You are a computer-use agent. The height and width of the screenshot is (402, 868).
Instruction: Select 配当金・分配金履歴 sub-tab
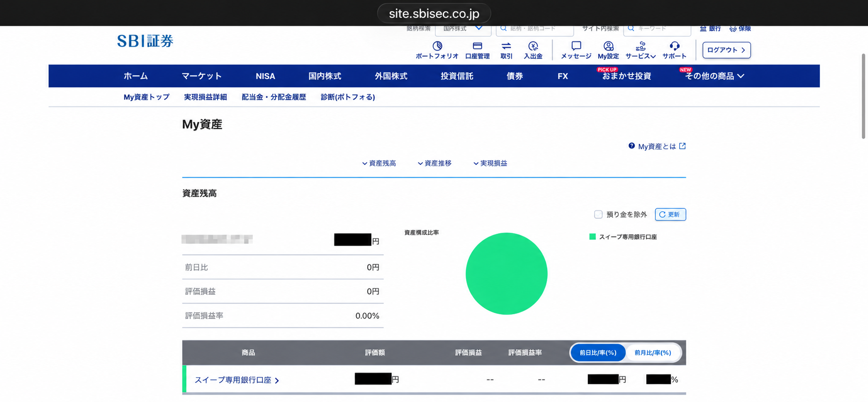tap(273, 97)
